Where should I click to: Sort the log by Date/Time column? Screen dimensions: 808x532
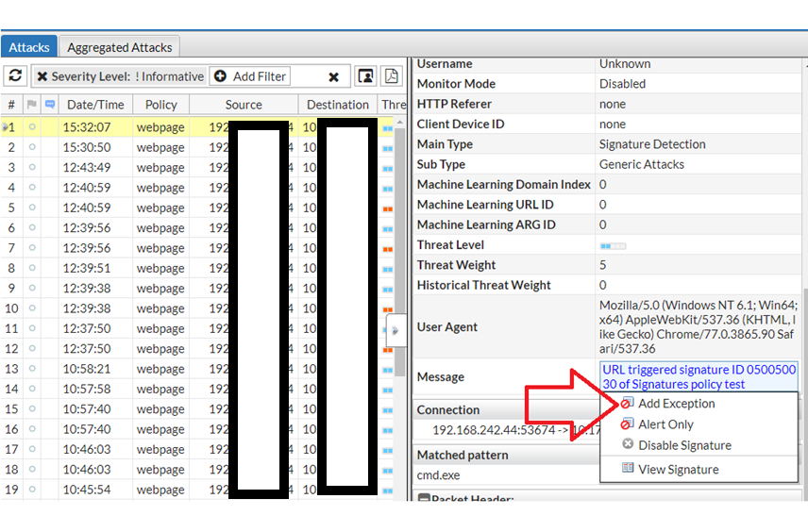coord(95,105)
